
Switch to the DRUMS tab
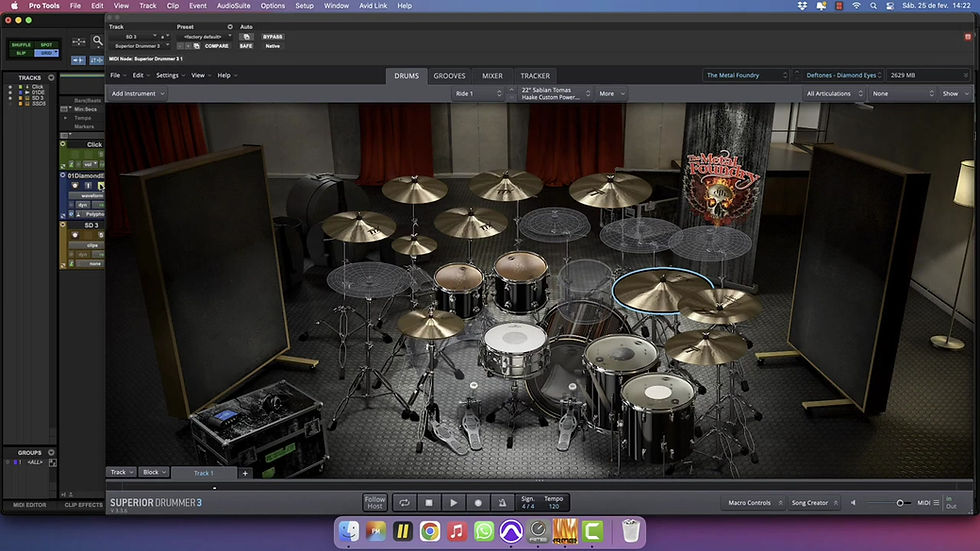coord(406,76)
